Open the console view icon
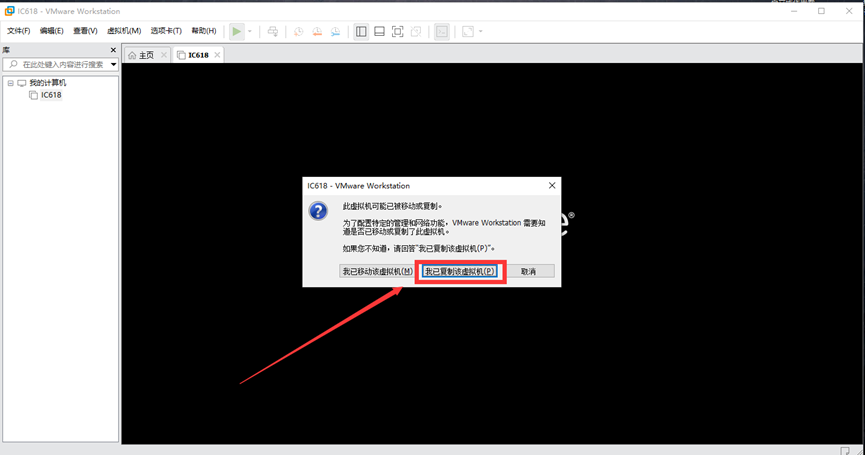Image resolution: width=865 pixels, height=455 pixels. 442,31
